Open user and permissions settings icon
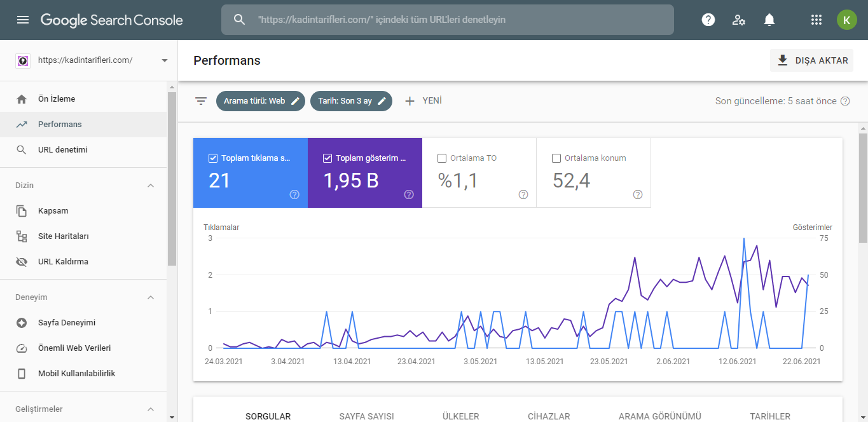 click(739, 20)
